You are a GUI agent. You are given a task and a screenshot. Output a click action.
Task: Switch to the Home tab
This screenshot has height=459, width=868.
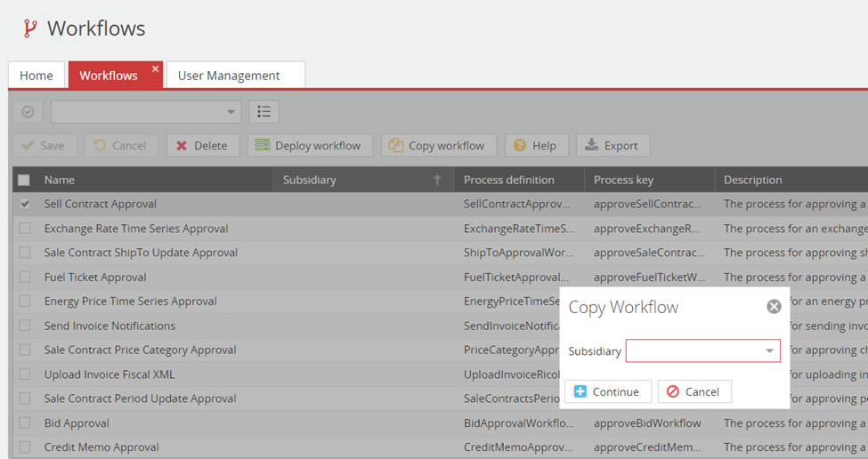point(37,76)
